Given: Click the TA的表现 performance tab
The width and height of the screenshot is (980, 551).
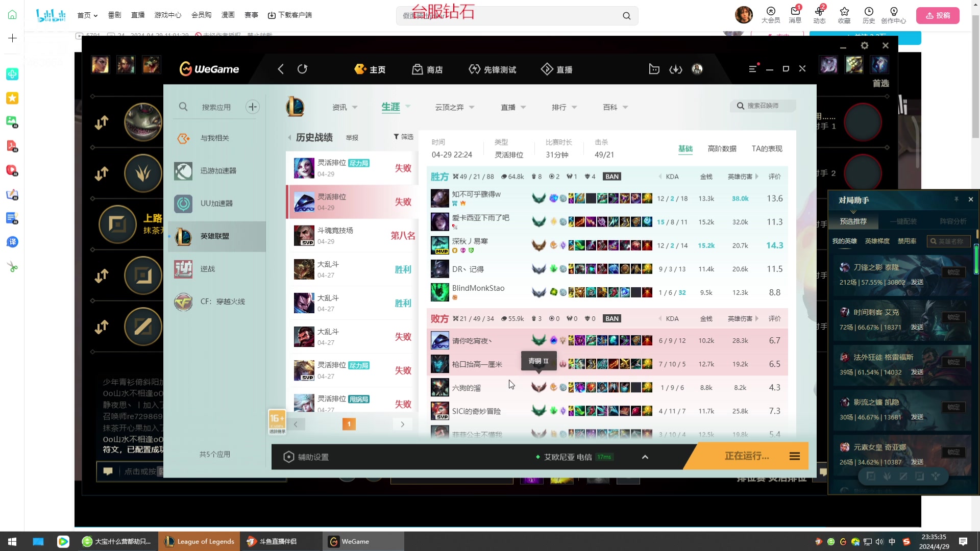Looking at the screenshot, I should pos(767,148).
